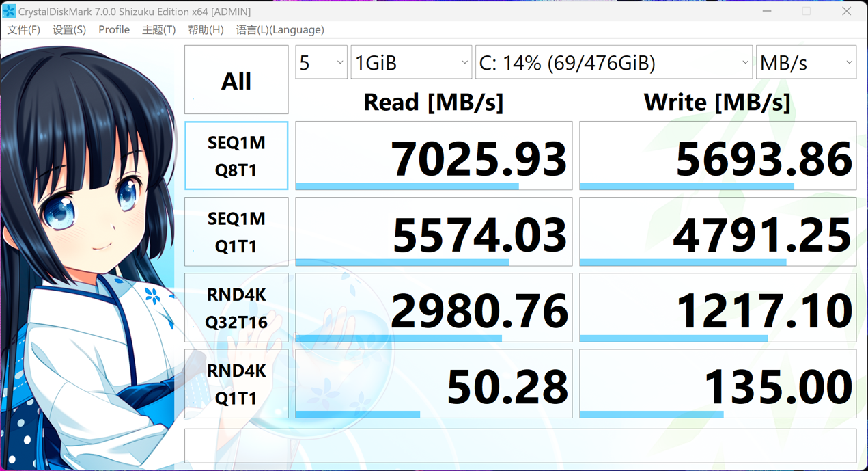Expand the 1GiB test size dropdown
The height and width of the screenshot is (471, 868).
tap(411, 63)
